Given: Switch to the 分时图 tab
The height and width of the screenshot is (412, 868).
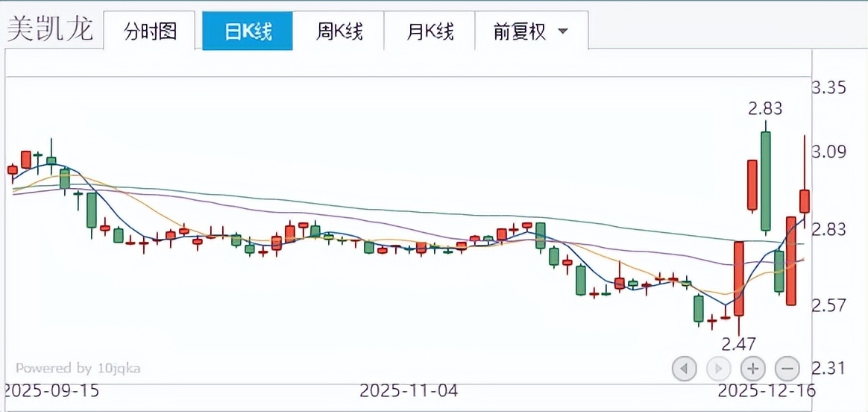Looking at the screenshot, I should [150, 31].
